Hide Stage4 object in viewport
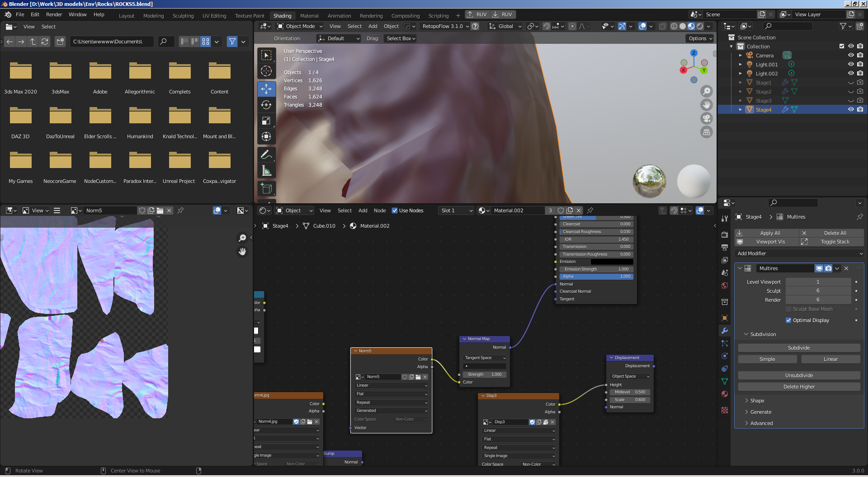The width and height of the screenshot is (868, 477). tap(851, 109)
